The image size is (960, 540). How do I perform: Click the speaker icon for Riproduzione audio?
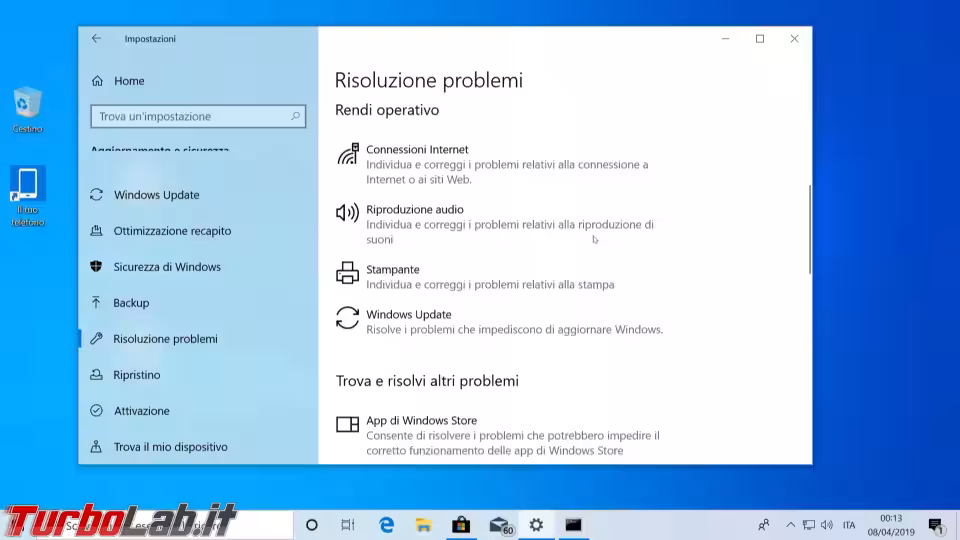[x=347, y=212]
